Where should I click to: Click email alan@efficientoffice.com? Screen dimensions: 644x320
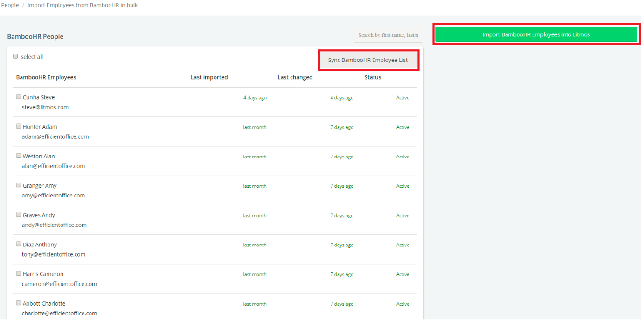tap(53, 166)
